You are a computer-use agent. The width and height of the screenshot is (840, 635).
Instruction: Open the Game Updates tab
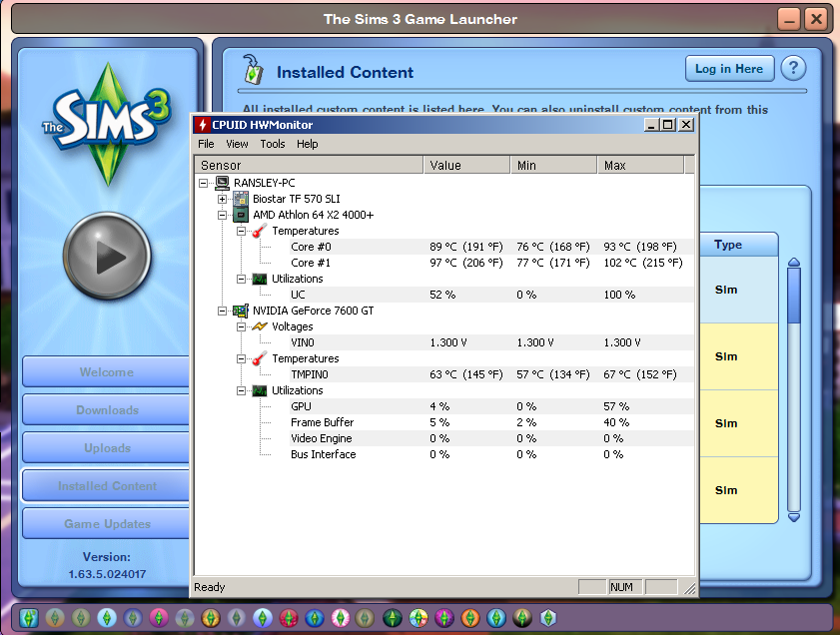tap(106, 523)
